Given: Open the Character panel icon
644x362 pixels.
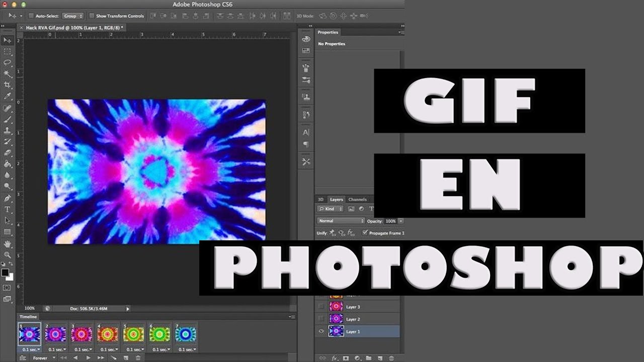Looking at the screenshot, I should point(306,132).
